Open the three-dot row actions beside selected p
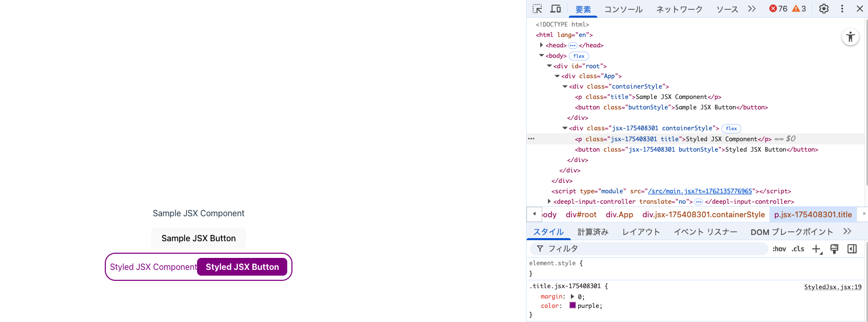Screen dimensions: 868x322 pos(531,139)
